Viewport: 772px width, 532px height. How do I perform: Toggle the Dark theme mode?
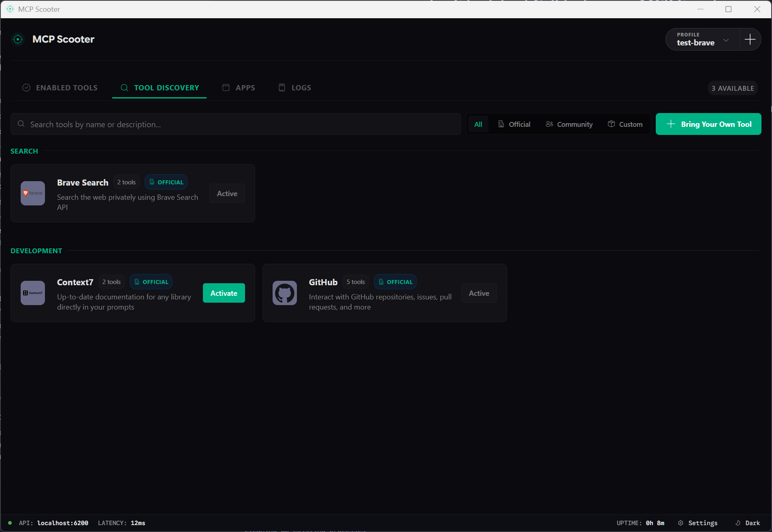point(748,523)
